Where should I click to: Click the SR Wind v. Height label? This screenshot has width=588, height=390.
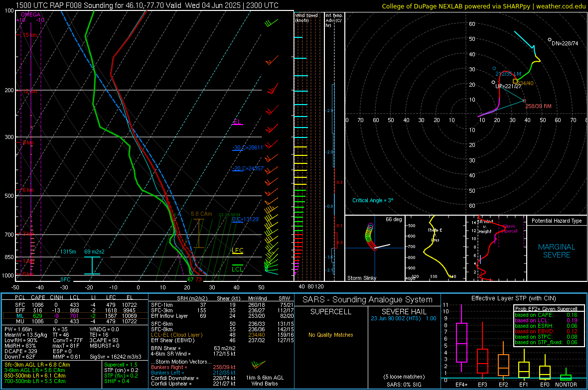[x=485, y=227]
